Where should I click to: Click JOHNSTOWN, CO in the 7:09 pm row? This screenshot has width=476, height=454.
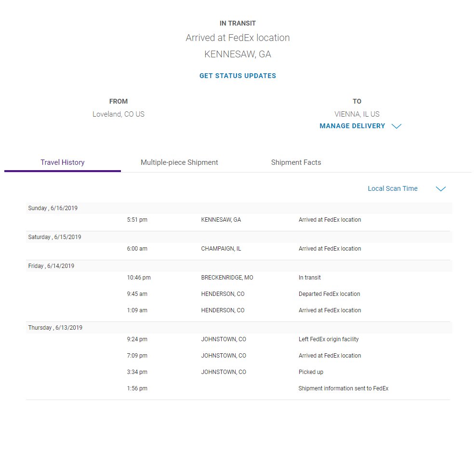(x=224, y=355)
